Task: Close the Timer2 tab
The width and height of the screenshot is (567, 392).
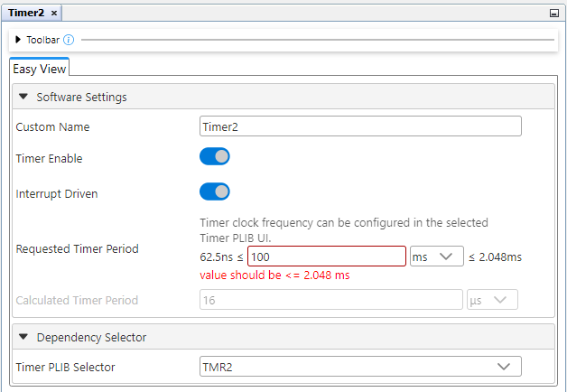Action: 54,13
